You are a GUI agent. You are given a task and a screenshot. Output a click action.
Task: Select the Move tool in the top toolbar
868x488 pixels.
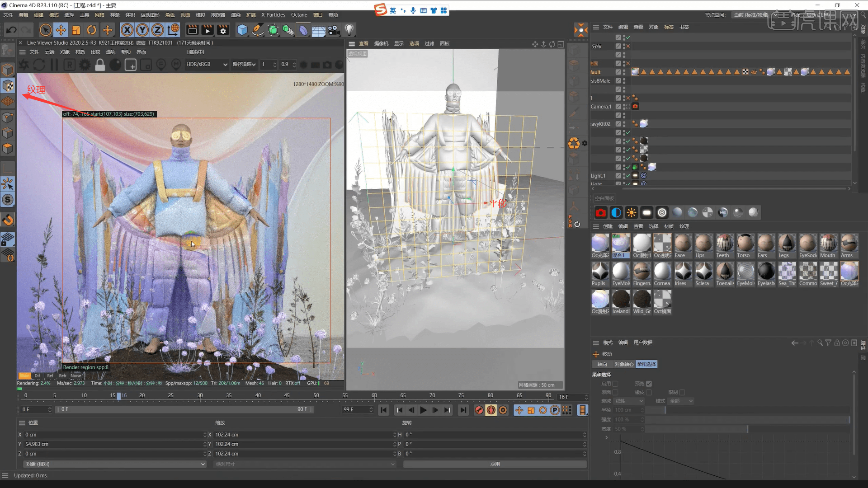coord(61,30)
